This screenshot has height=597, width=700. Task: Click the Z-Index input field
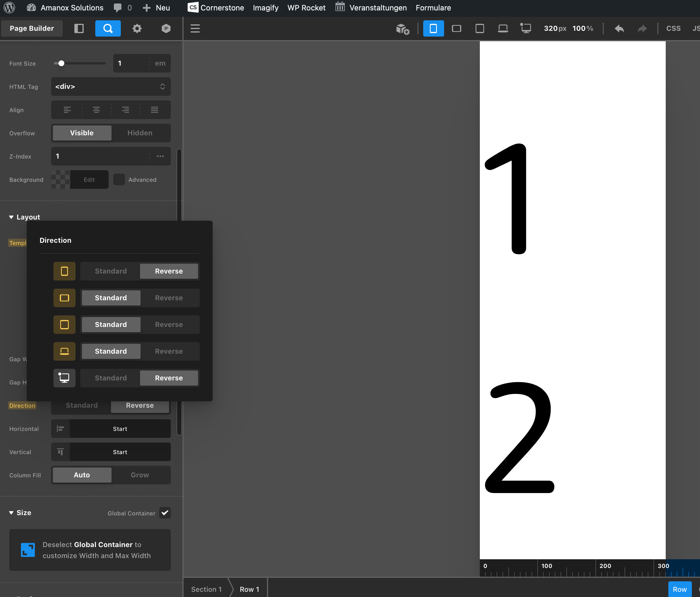(100, 156)
